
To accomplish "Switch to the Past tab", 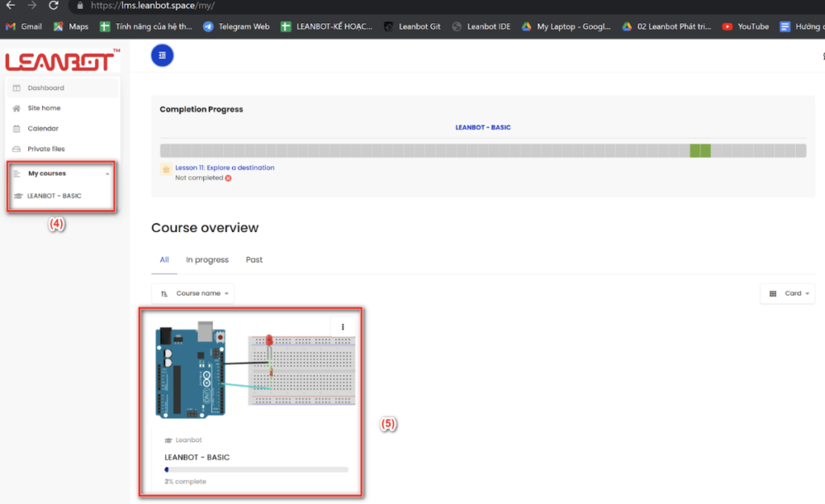I will 255,259.
